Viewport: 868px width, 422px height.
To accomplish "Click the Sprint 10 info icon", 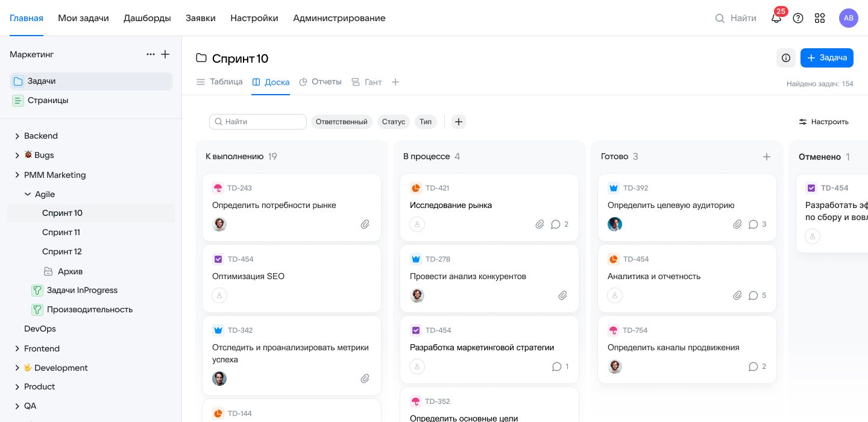I will tap(786, 58).
